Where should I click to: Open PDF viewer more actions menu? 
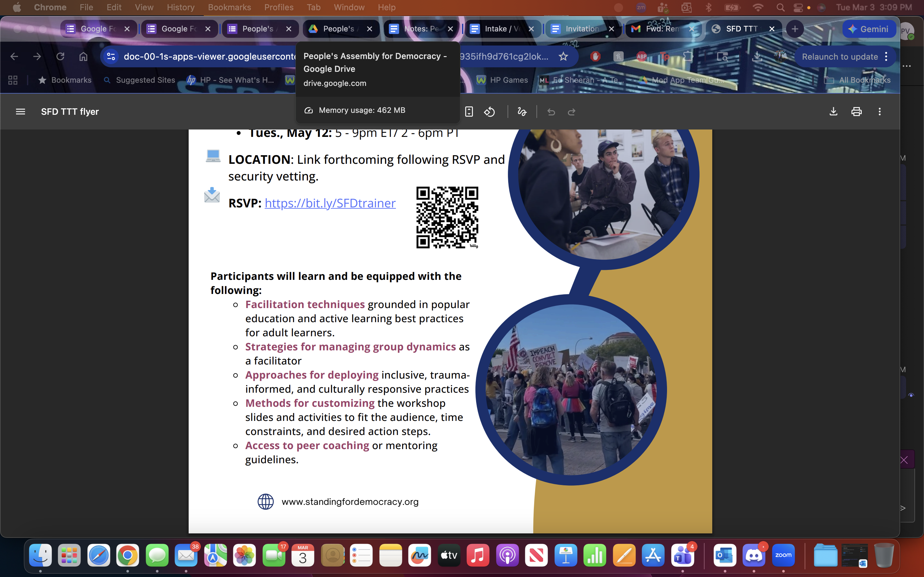pyautogui.click(x=879, y=112)
